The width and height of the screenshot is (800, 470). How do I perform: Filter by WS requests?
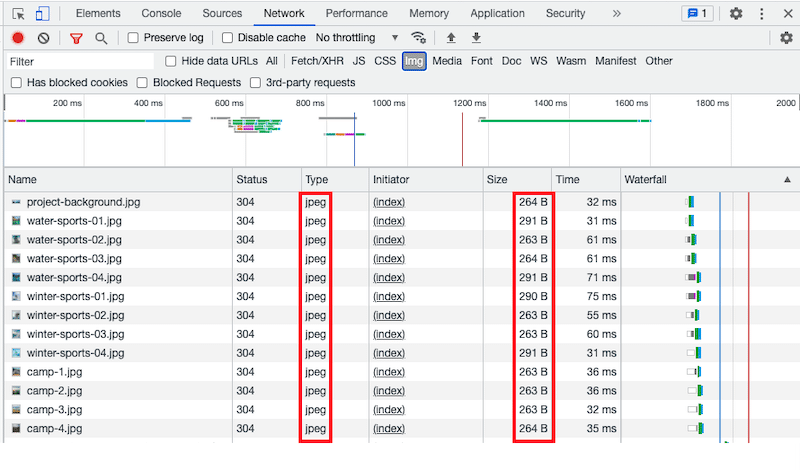(538, 61)
